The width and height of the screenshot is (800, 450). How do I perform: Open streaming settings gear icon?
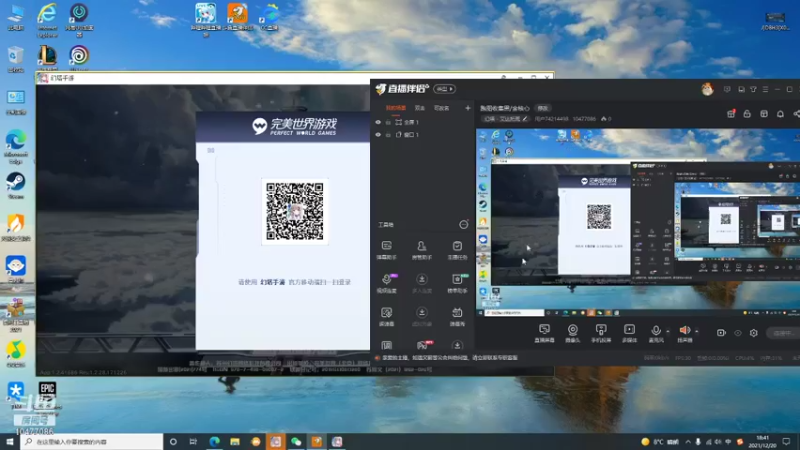754,333
